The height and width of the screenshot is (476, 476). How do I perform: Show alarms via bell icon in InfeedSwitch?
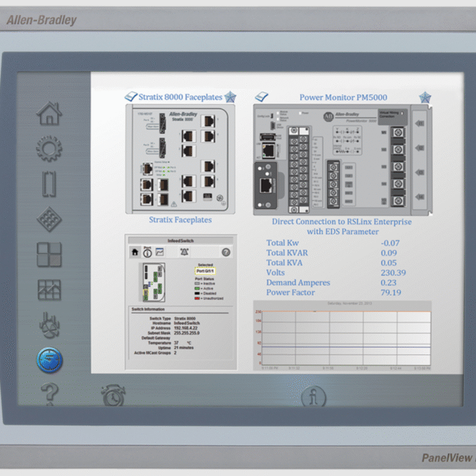tap(185, 252)
